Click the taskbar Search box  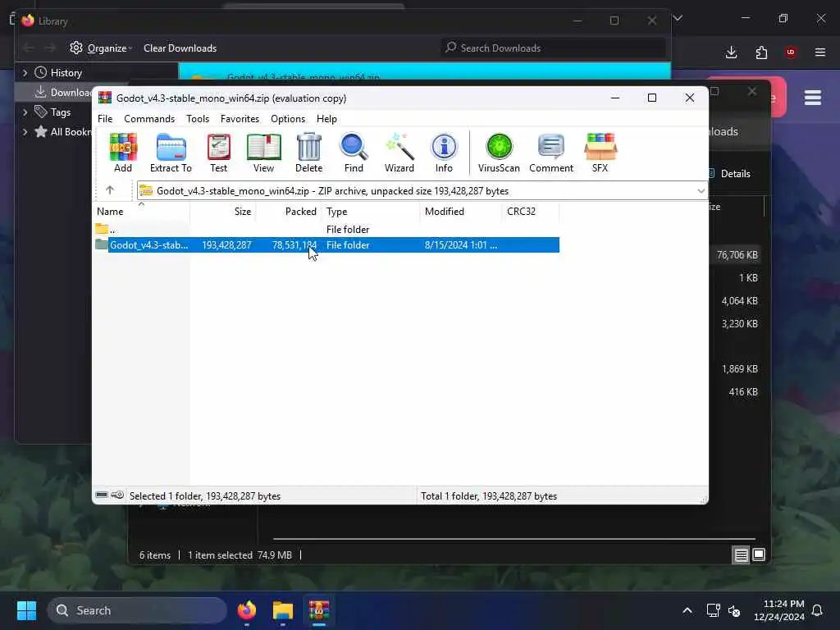click(137, 610)
